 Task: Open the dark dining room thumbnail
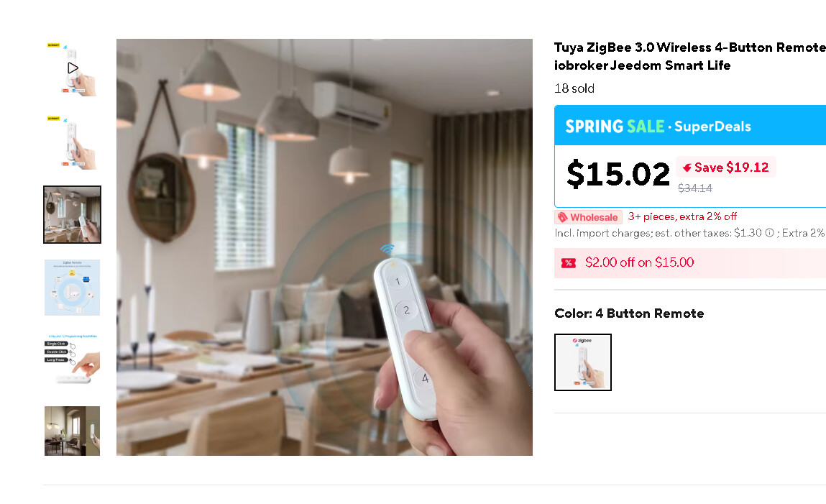click(x=72, y=431)
